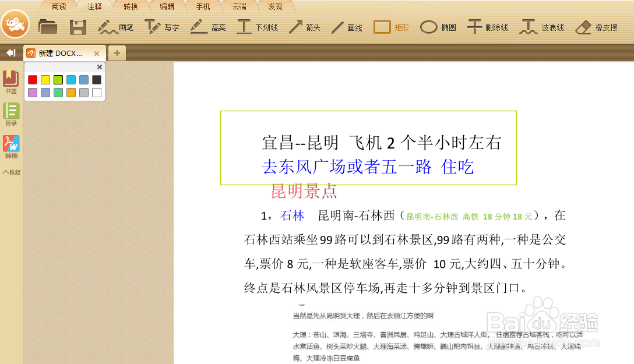Pick the dark gray color swatch
The image size is (634, 364).
[x=97, y=80]
